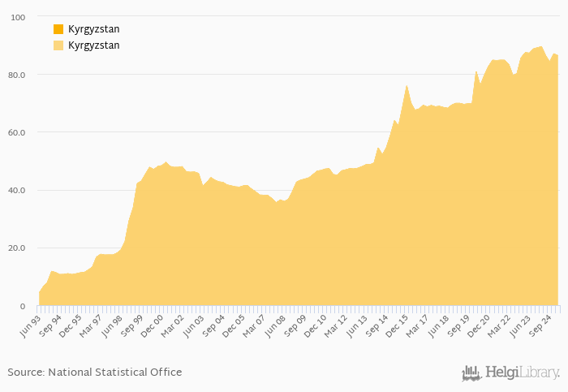Click the HelgiLibrary logo icon

pyautogui.click(x=471, y=373)
